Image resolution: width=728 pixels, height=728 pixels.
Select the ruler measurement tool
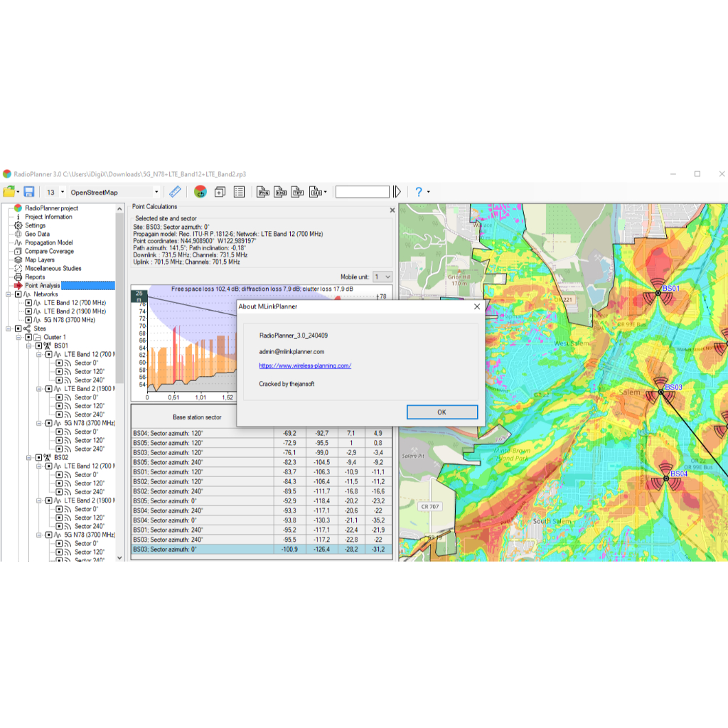coord(175,192)
